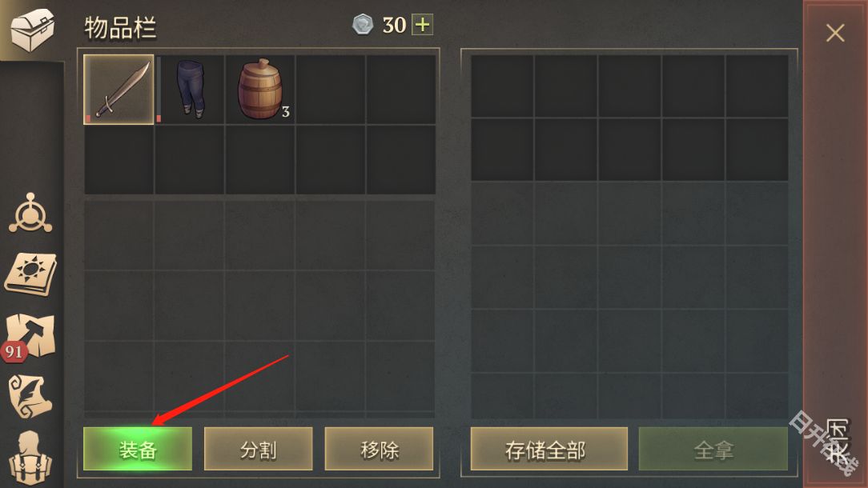Open the sun-emblem book icon
868x488 pixels.
tap(31, 274)
